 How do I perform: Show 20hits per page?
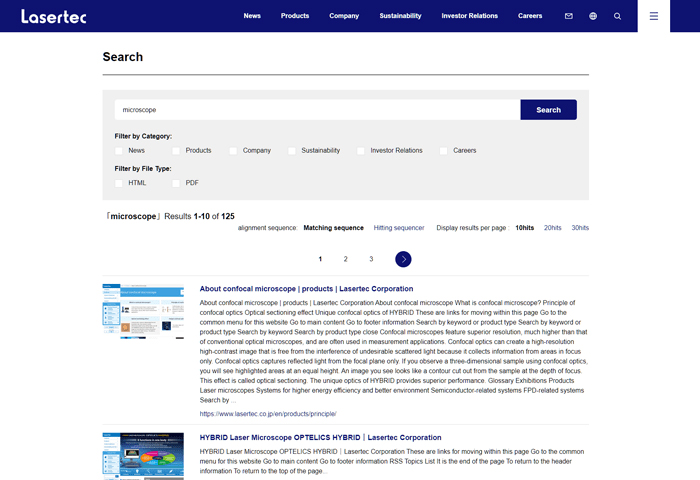(x=552, y=228)
